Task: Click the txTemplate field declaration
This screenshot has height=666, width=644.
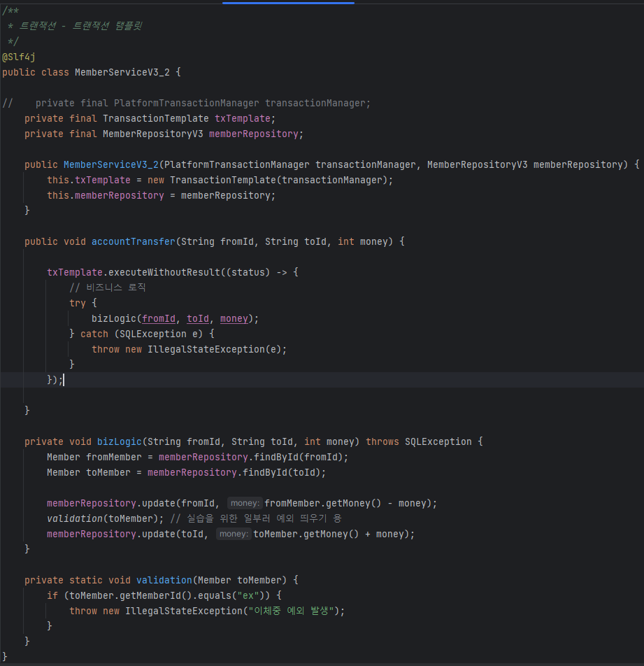Action: point(150,118)
